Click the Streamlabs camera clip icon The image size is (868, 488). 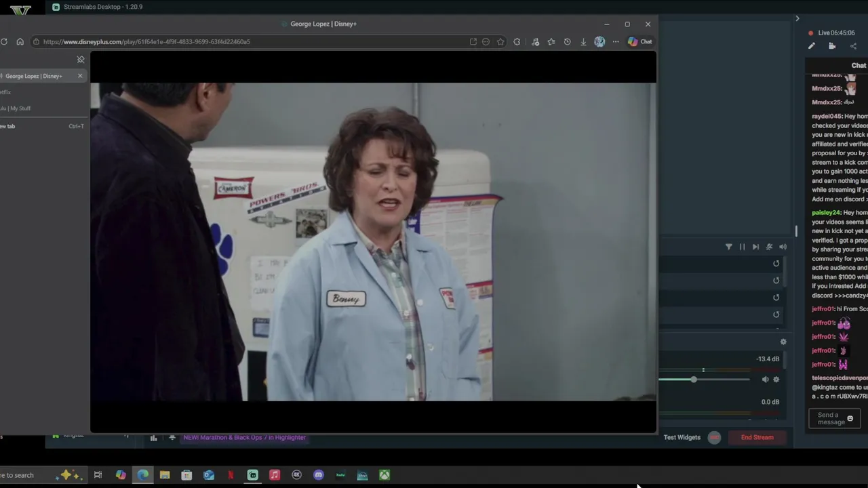pyautogui.click(x=832, y=46)
